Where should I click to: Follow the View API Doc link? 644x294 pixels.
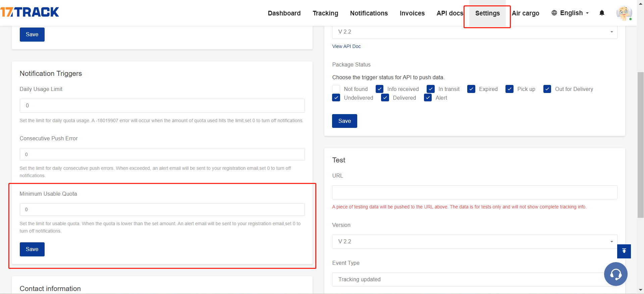(346, 46)
